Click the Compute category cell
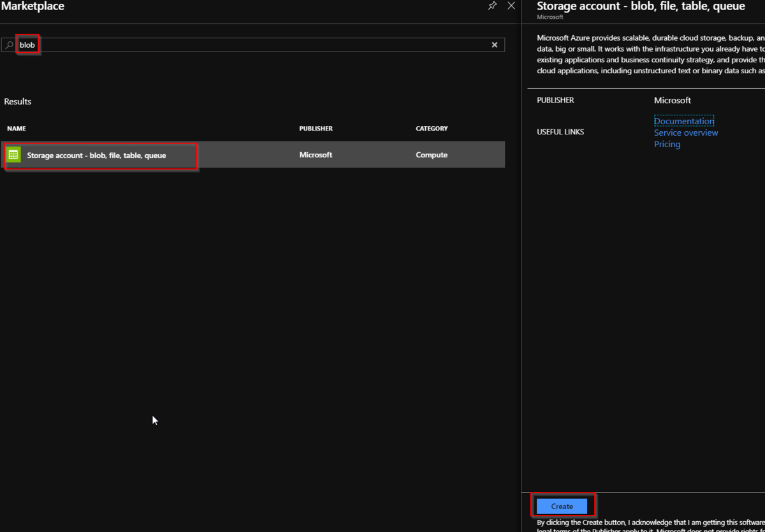The width and height of the screenshot is (765, 532). point(432,155)
